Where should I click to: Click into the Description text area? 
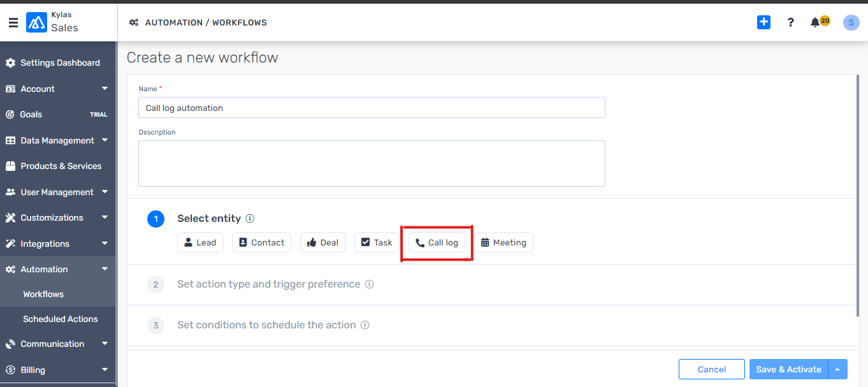click(372, 163)
